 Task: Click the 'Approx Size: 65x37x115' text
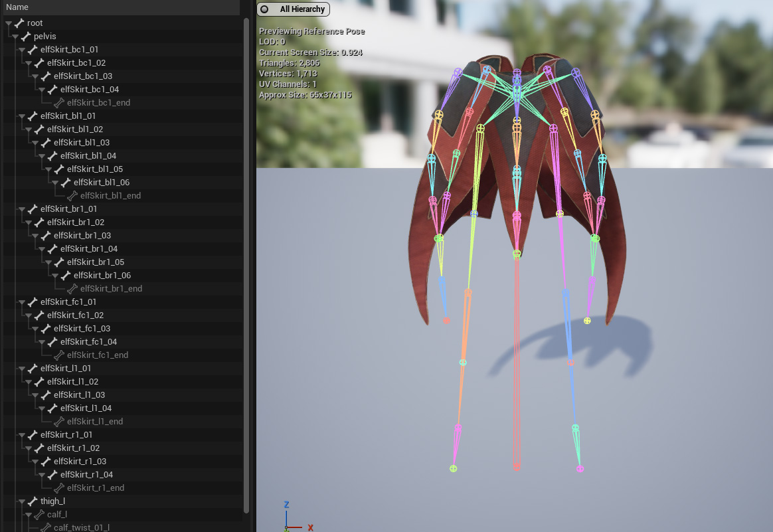305,95
